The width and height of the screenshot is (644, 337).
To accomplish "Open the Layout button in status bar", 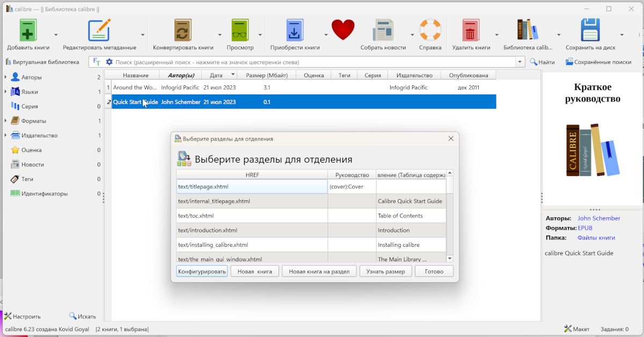I will point(577,329).
